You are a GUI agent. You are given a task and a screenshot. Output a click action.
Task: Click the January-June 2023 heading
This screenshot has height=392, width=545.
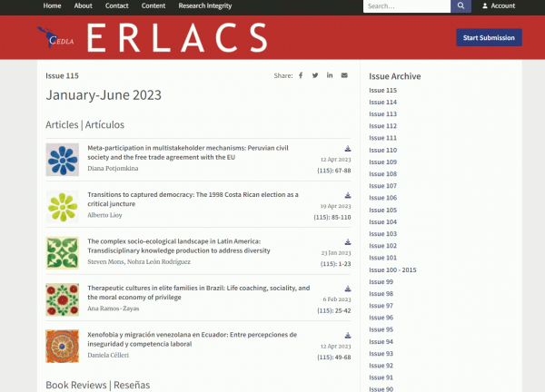[x=104, y=95]
